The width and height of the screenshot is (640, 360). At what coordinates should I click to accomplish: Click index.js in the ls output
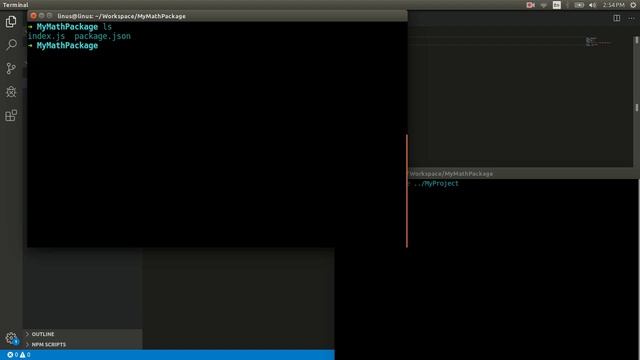pos(46,36)
